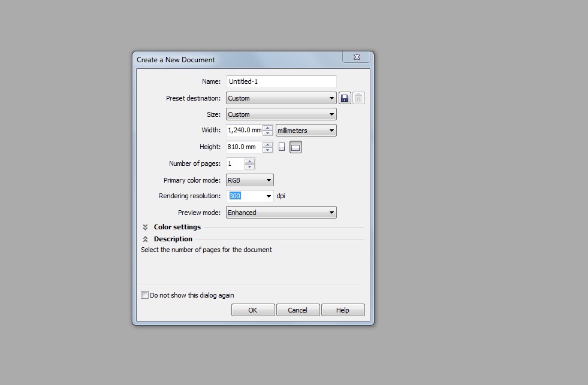Click the Rendering resolution 300 value

235,196
